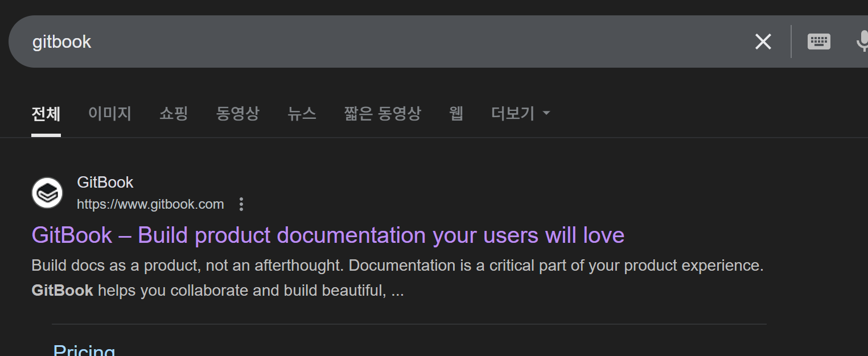The width and height of the screenshot is (868, 356).
Task: Click the GitBook favicon logo
Action: (x=47, y=193)
